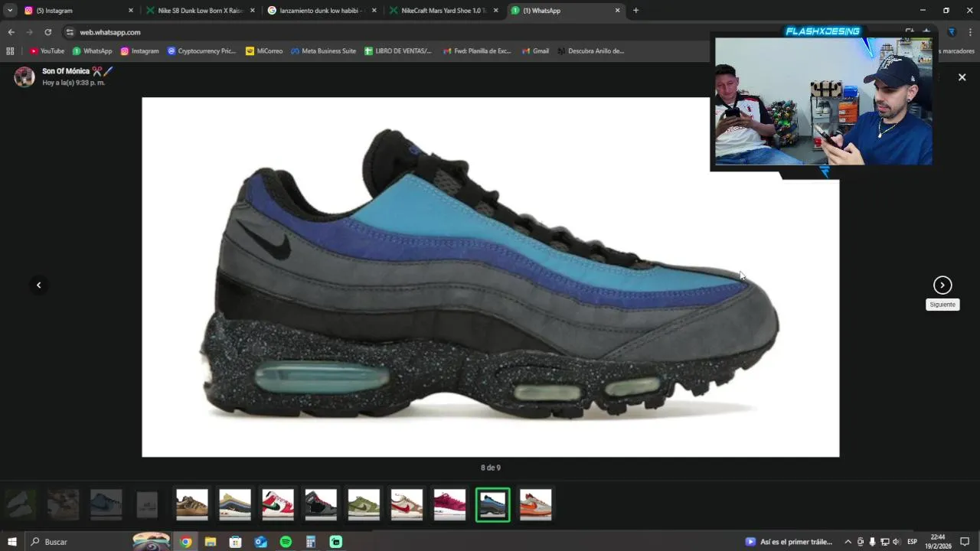Click the microphone tray icon

pos(872,542)
